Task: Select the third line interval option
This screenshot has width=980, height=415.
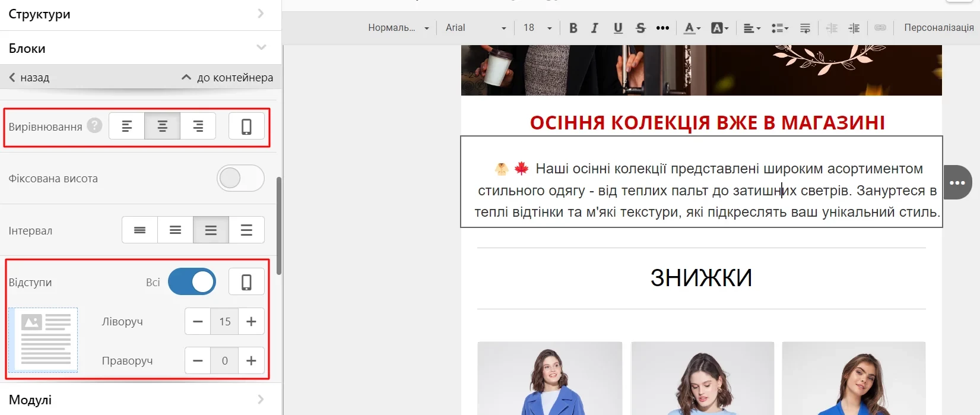Action: point(211,230)
